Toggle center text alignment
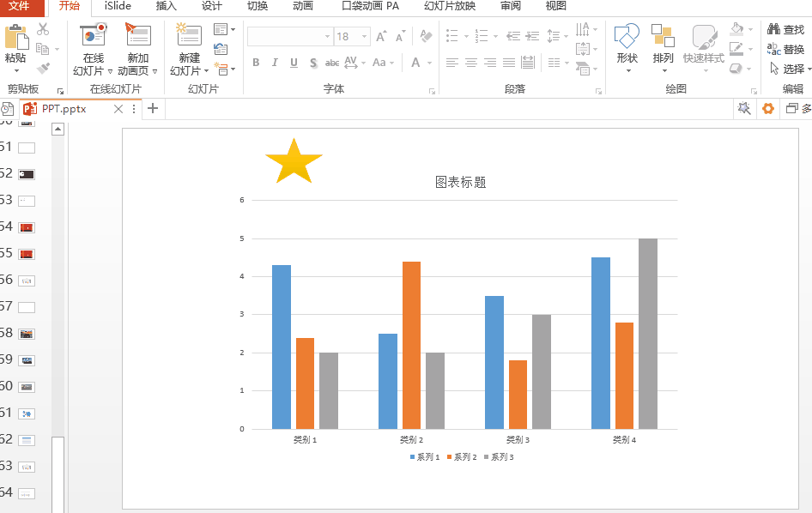Image resolution: width=812 pixels, height=513 pixels. [x=471, y=63]
